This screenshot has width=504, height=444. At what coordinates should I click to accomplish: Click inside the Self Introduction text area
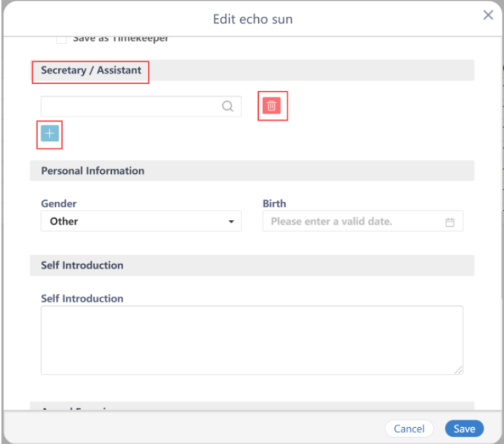click(251, 340)
